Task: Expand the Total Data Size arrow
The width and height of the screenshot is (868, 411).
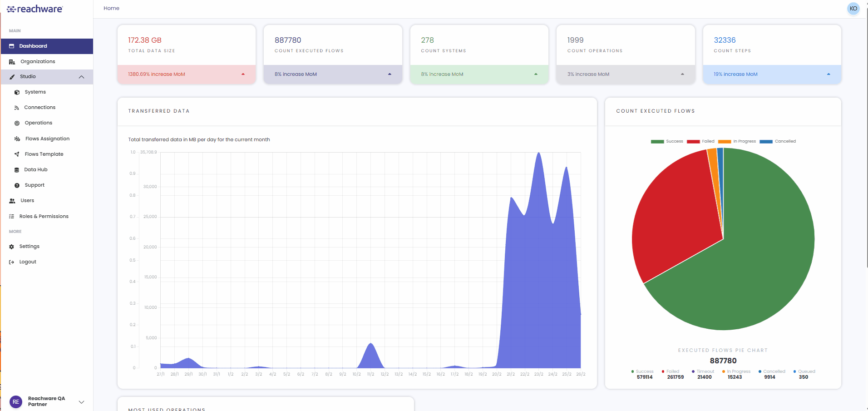Action: [243, 74]
